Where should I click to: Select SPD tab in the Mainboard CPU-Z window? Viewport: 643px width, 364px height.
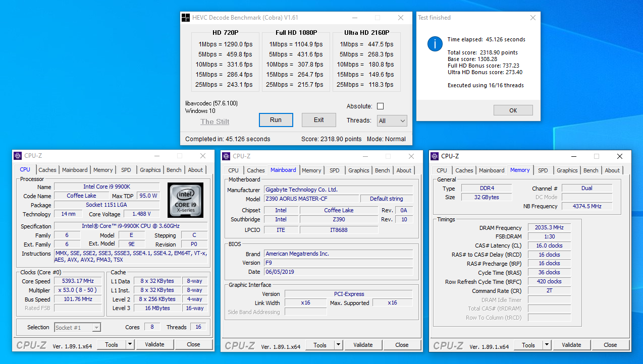coord(334,170)
